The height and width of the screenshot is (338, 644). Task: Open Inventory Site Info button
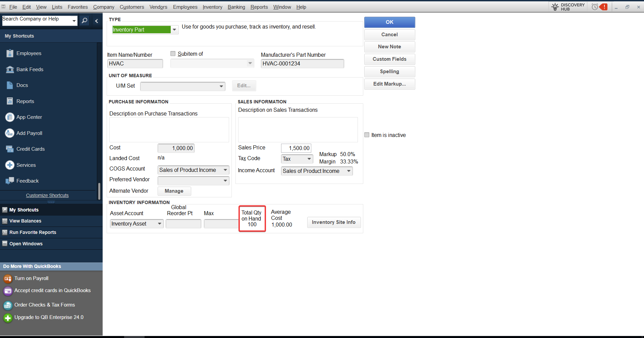pyautogui.click(x=334, y=222)
